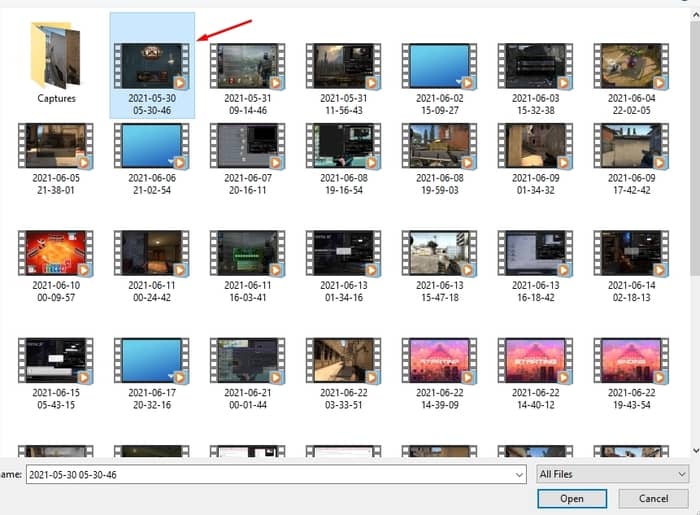Click the scrollbar up arrow

pyautogui.click(x=696, y=15)
